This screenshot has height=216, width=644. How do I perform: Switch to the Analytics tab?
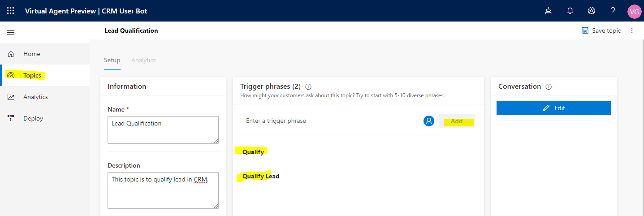pos(143,60)
